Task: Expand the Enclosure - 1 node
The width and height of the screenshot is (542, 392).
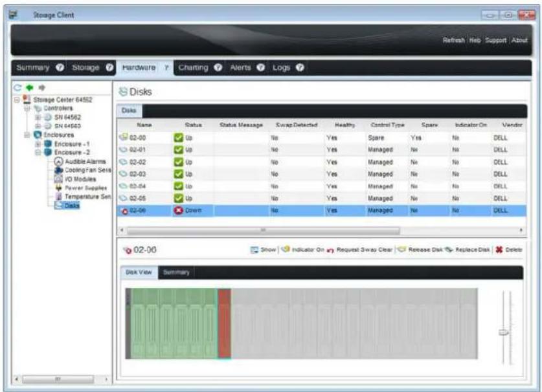Action: coord(38,144)
